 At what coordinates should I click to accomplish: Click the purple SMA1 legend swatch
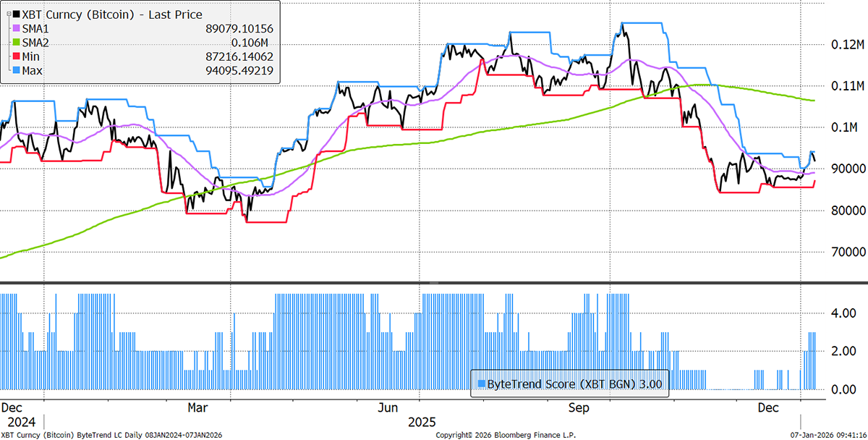(17, 28)
